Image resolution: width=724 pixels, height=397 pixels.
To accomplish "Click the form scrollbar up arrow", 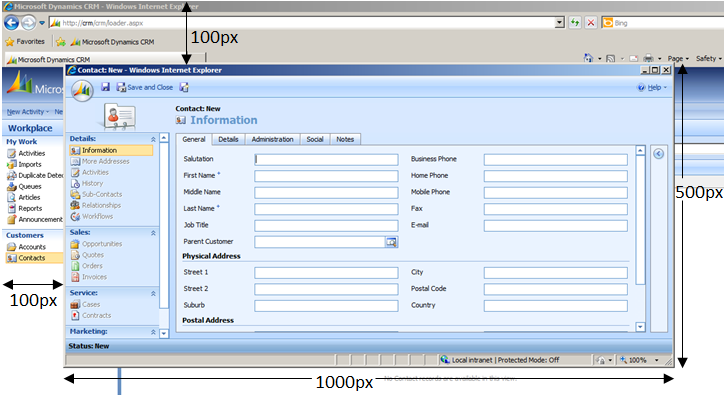I will (640, 150).
